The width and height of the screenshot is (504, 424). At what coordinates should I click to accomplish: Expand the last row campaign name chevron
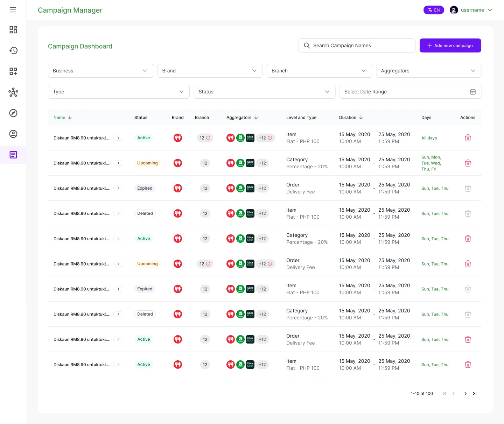coord(118,365)
